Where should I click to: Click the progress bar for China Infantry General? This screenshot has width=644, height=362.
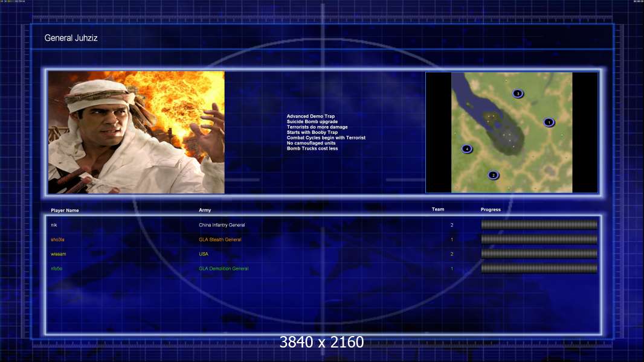(x=539, y=224)
